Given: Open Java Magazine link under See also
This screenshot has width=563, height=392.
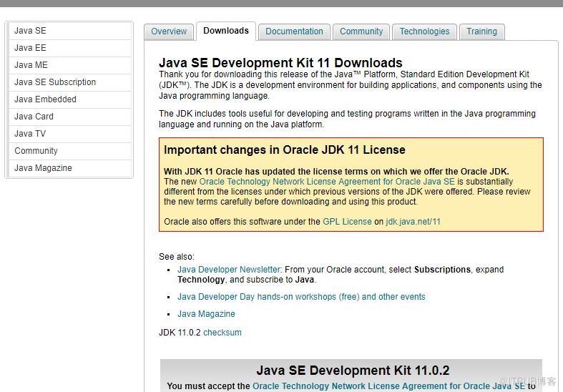Looking at the screenshot, I should [x=206, y=314].
